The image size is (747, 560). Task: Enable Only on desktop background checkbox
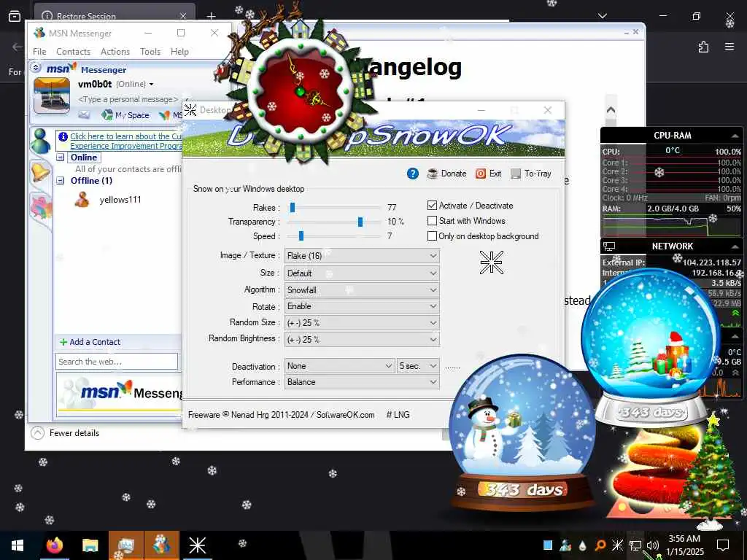432,236
